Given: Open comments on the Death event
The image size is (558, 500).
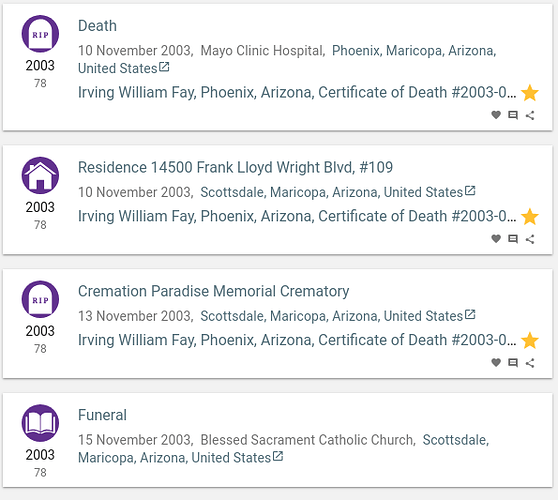Looking at the screenshot, I should (x=513, y=115).
